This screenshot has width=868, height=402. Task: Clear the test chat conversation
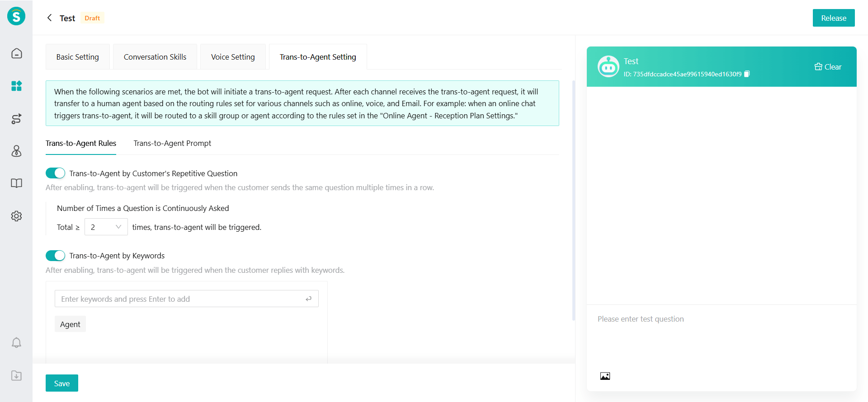pyautogui.click(x=828, y=67)
